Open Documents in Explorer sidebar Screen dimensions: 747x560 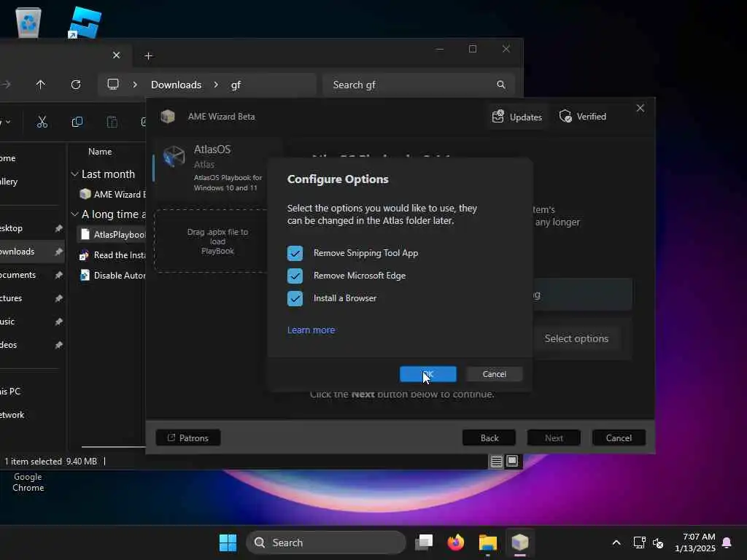(x=18, y=275)
